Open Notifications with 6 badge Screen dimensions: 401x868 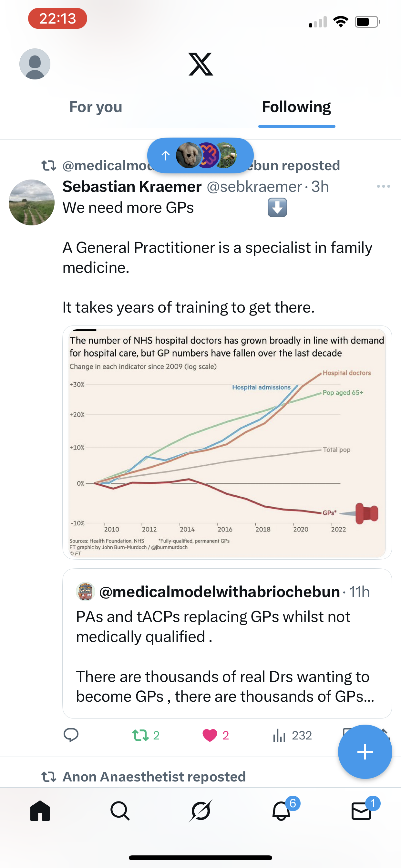[281, 811]
